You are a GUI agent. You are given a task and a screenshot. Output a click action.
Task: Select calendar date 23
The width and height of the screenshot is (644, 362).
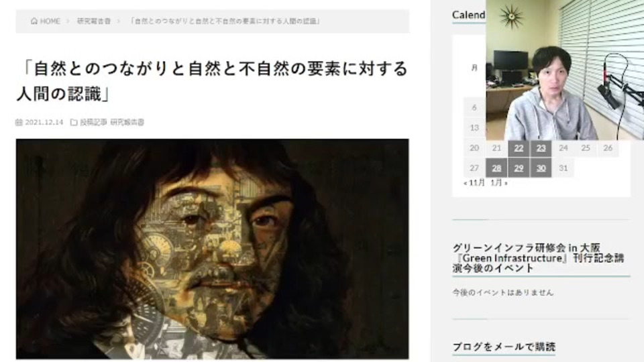click(541, 148)
